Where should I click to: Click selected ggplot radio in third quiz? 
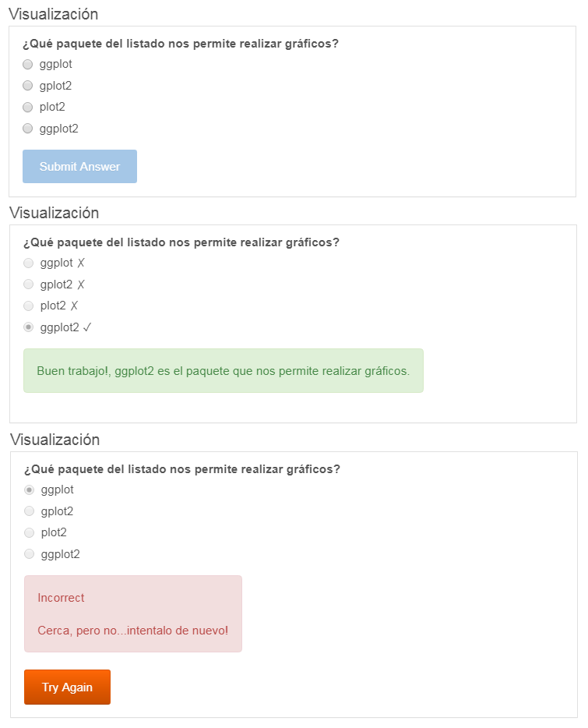30,489
